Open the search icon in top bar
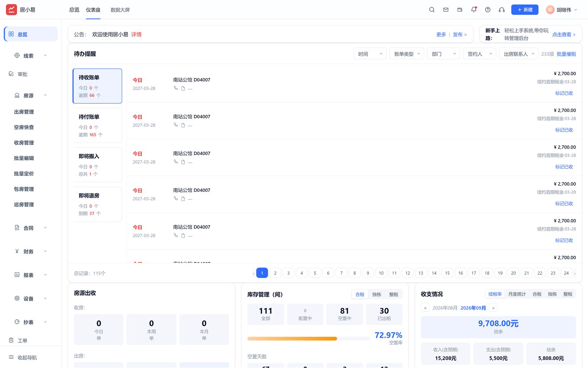 click(x=432, y=10)
